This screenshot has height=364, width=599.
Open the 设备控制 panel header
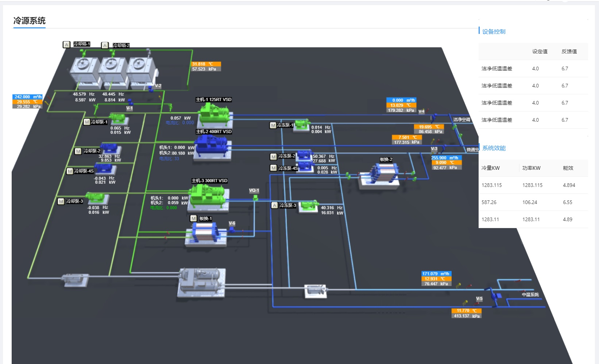click(494, 32)
